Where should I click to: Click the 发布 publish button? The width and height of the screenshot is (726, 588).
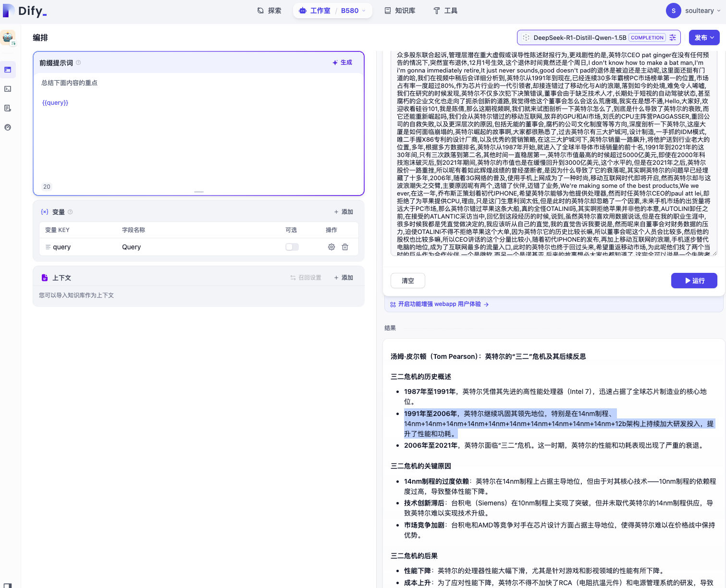coord(704,37)
